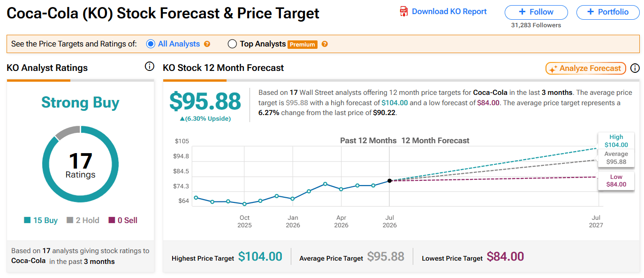Viewport: 644px width, 278px height.
Task: Click the teal 15 Buy legend square
Action: pos(27,220)
